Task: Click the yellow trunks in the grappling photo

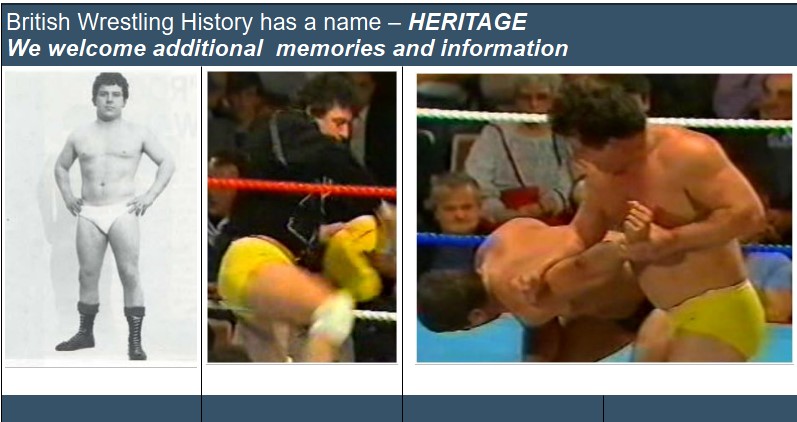Action: tap(714, 318)
